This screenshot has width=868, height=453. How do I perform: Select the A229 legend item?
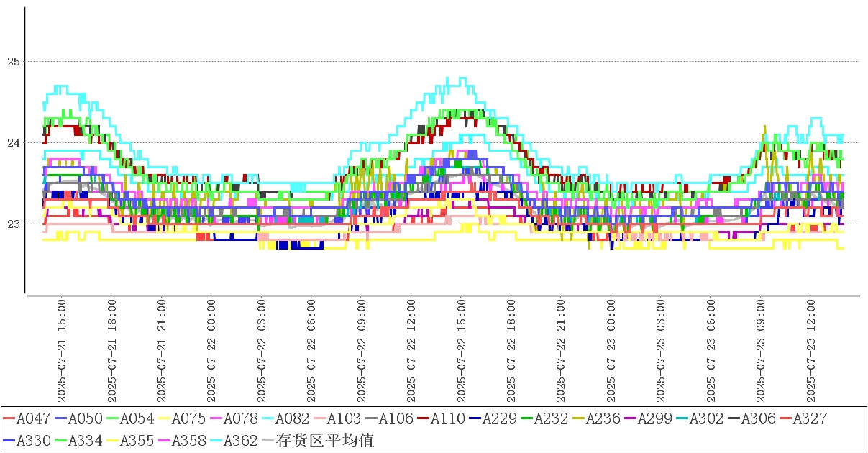pyautogui.click(x=495, y=418)
